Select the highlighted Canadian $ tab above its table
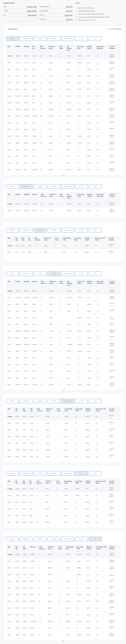Screen dimensions: 126x644 pos(40,230)
